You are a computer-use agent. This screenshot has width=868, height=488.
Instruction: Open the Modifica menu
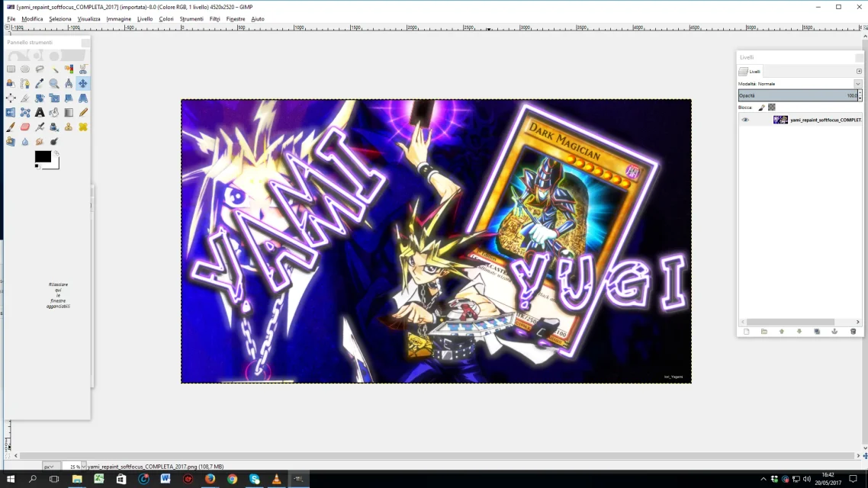[x=32, y=19]
